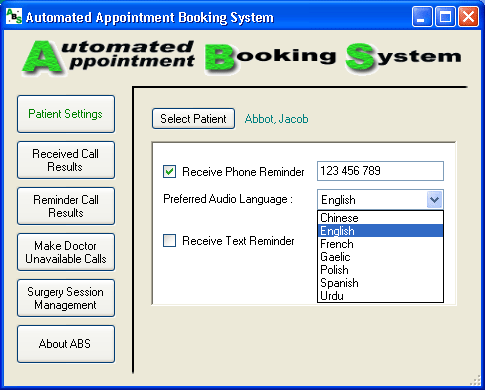Choose Polish from the dropdown list
This screenshot has height=390, width=485.
click(x=380, y=270)
